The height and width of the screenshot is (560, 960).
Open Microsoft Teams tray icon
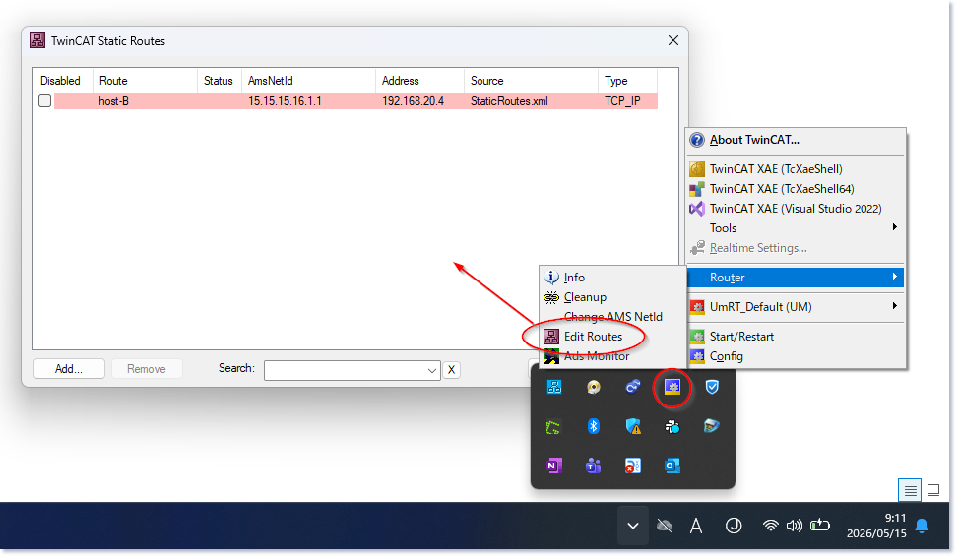594,466
